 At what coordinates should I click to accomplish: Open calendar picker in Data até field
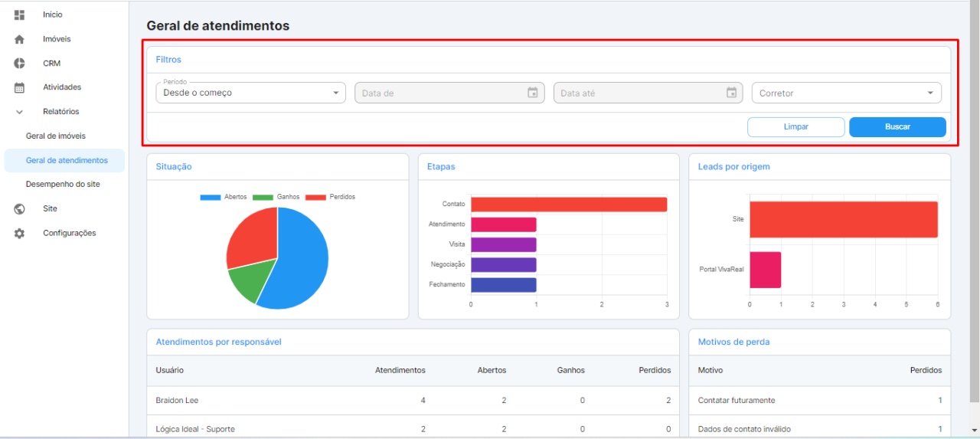pyautogui.click(x=731, y=93)
